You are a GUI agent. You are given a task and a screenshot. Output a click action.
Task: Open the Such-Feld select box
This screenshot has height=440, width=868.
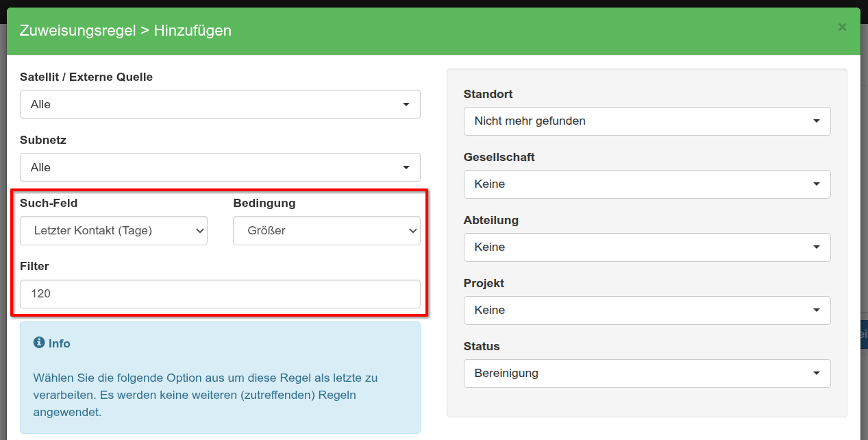(x=114, y=231)
